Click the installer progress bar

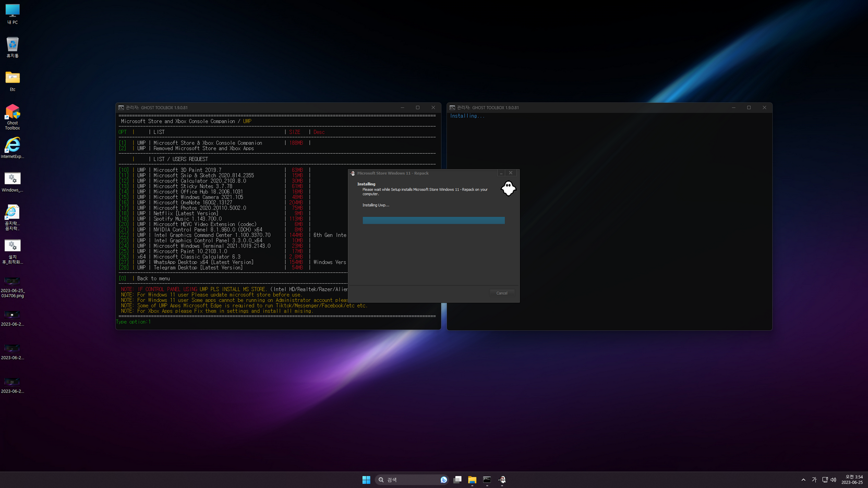[x=433, y=221]
